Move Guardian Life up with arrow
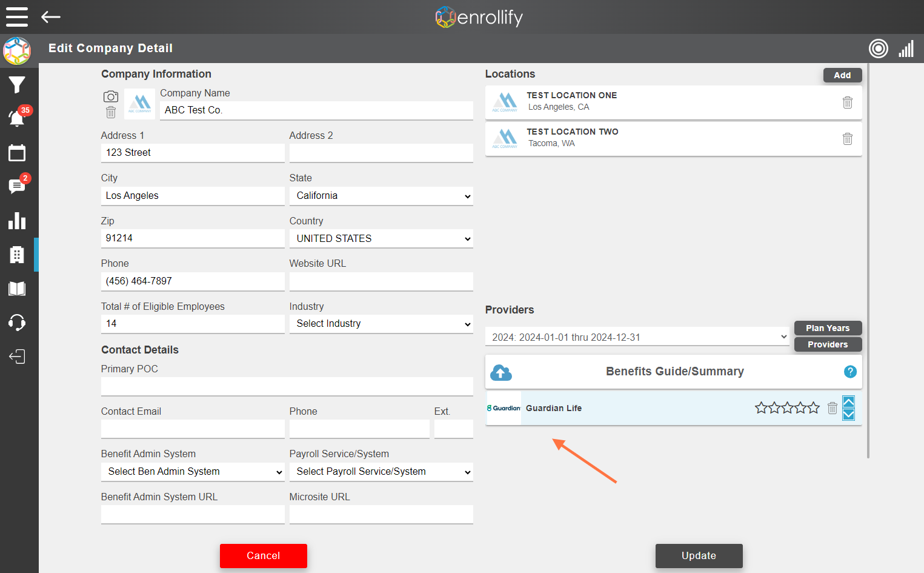 coord(849,401)
